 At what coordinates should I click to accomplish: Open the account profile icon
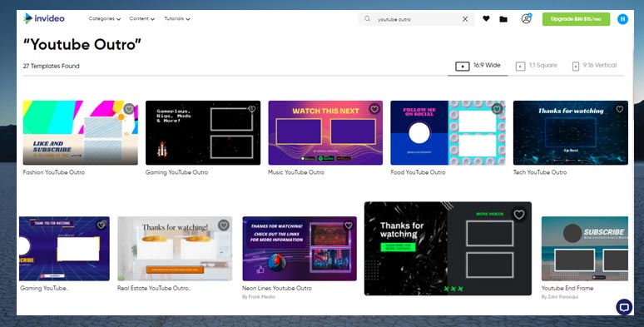pyautogui.click(x=526, y=18)
